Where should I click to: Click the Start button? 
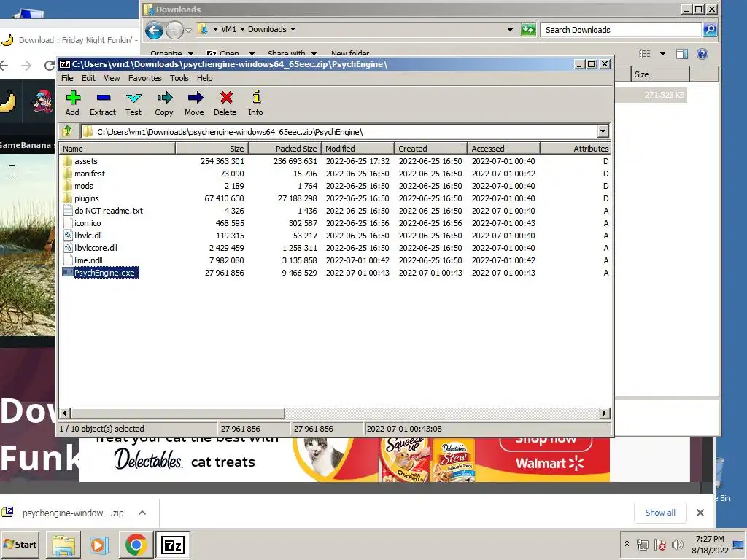click(x=20, y=545)
